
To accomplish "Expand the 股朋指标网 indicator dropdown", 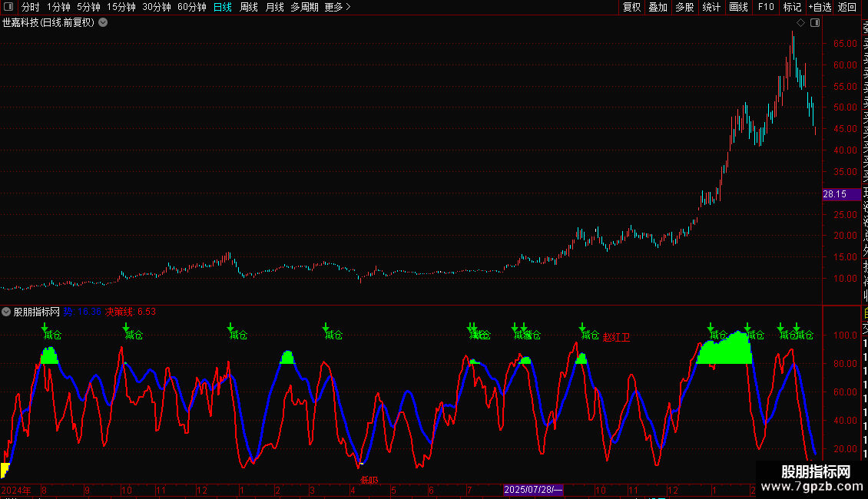I will (x=6, y=312).
